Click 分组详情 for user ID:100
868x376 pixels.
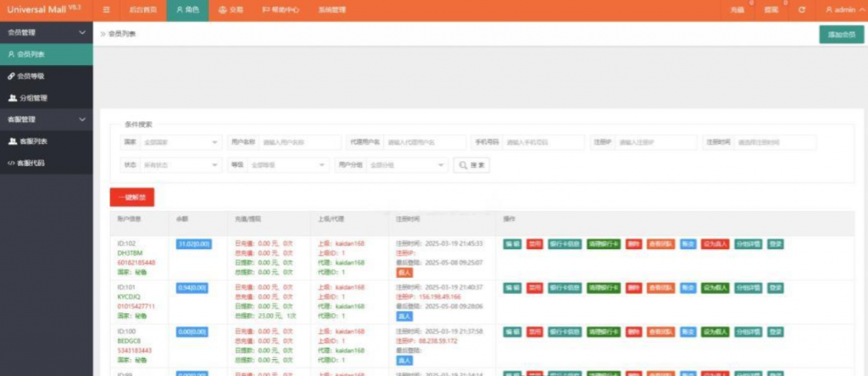[x=748, y=332]
